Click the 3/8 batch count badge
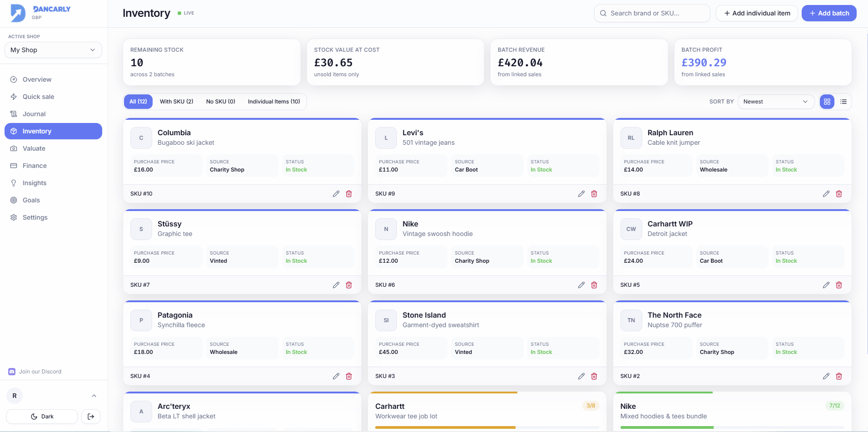 tap(590, 406)
